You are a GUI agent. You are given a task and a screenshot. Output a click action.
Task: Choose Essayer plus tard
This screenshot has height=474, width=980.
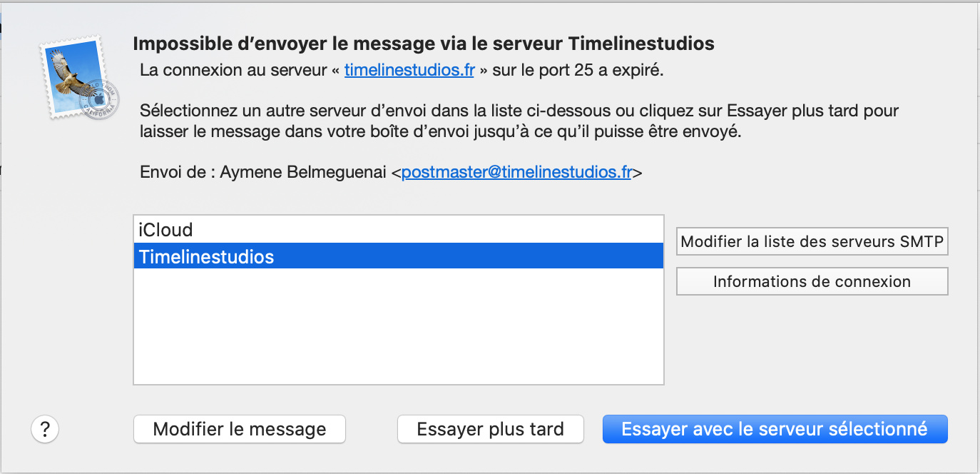tap(490, 429)
